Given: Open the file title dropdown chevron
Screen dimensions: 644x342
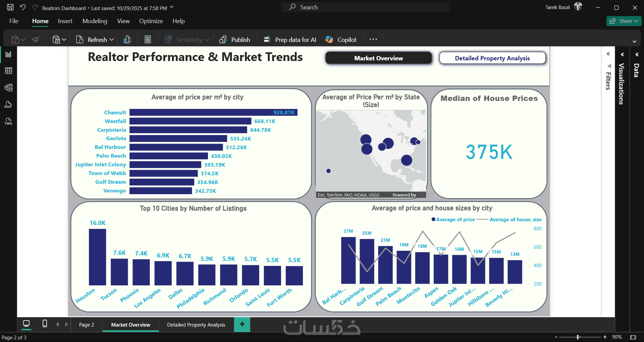Looking at the screenshot, I should (172, 7).
